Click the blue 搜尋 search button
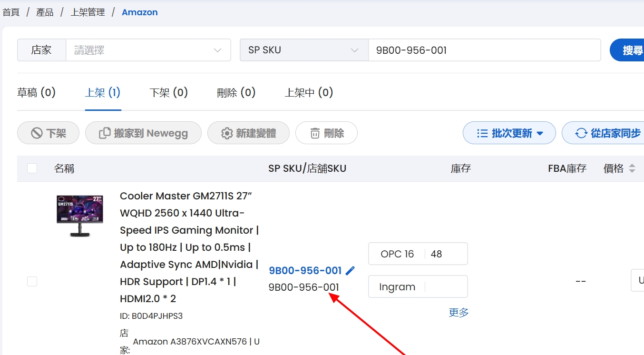The image size is (644, 355). click(627, 50)
